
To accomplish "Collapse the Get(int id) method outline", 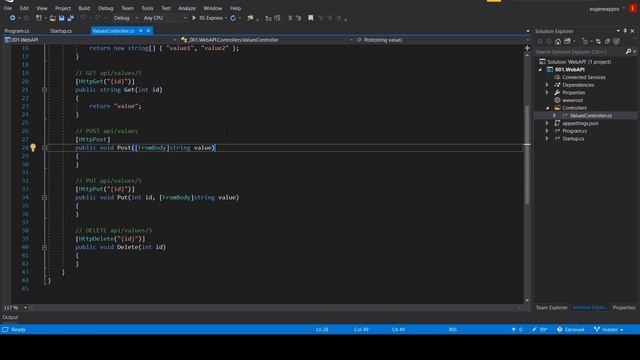I will tap(44, 90).
